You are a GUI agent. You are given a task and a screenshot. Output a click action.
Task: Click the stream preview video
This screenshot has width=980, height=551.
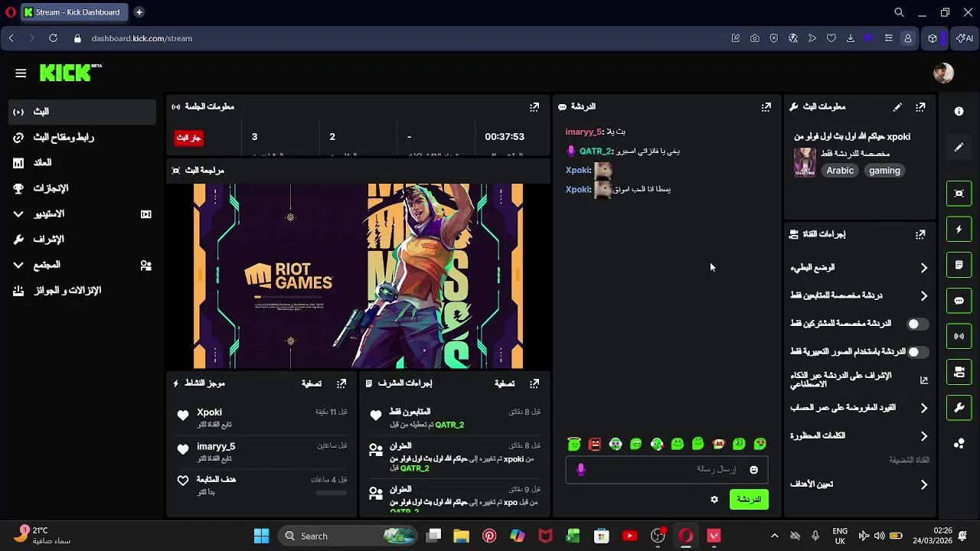(358, 276)
